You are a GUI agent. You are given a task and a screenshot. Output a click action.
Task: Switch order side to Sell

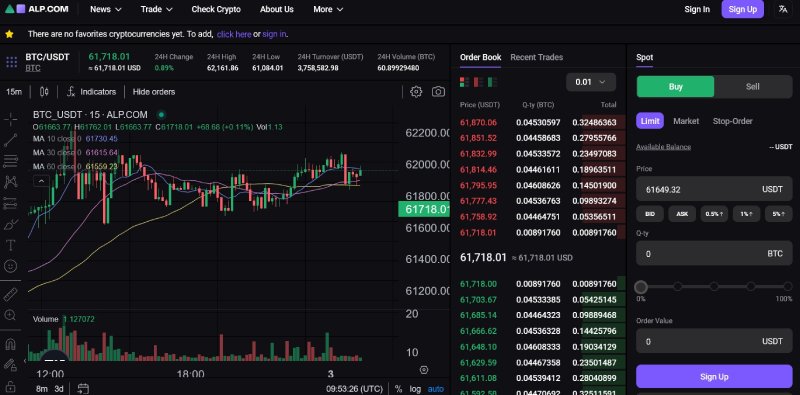753,87
